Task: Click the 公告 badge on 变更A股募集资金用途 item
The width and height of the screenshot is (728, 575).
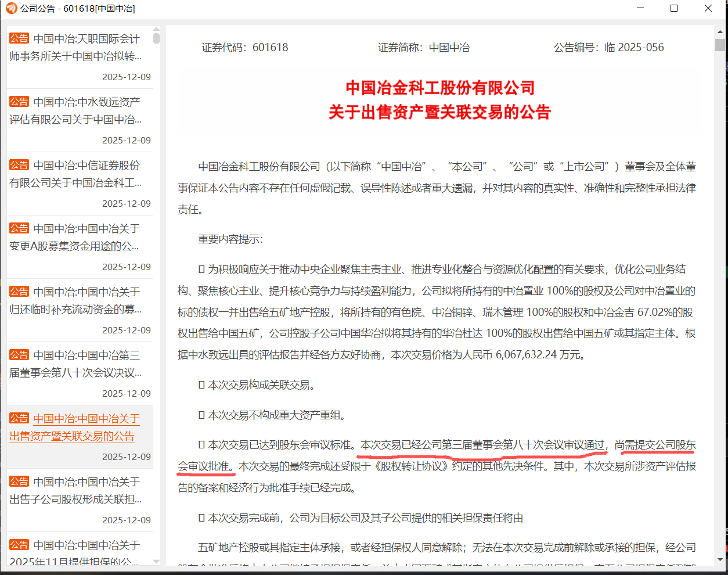Action: (19, 228)
